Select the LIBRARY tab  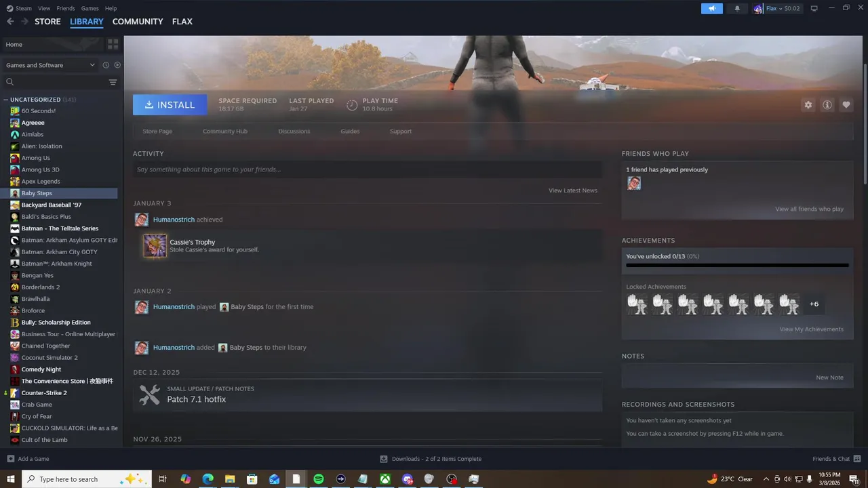coord(87,22)
